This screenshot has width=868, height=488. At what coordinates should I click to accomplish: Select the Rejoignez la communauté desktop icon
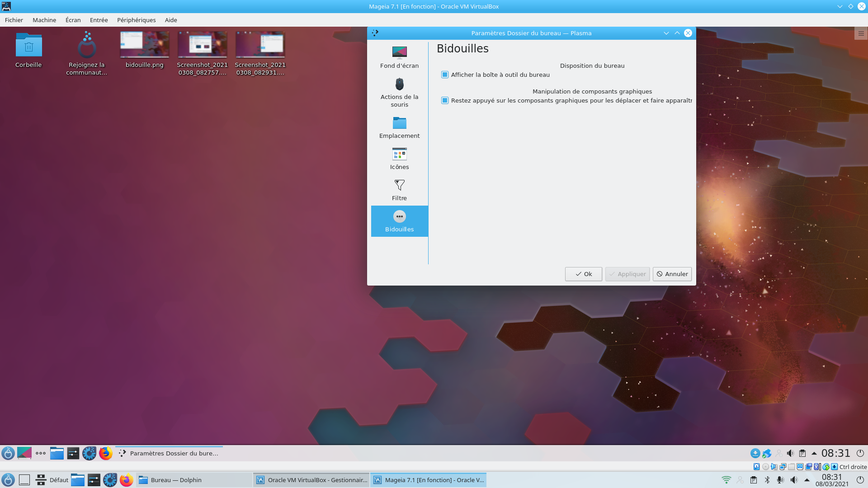coord(87,53)
